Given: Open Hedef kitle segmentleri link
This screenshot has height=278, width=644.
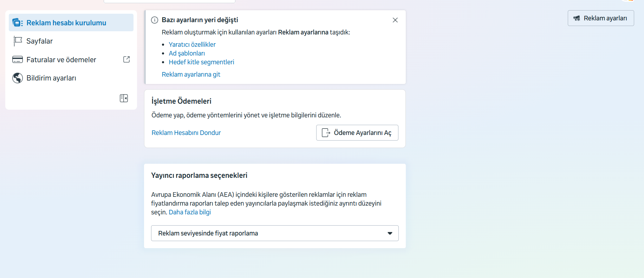Looking at the screenshot, I should pyautogui.click(x=201, y=62).
